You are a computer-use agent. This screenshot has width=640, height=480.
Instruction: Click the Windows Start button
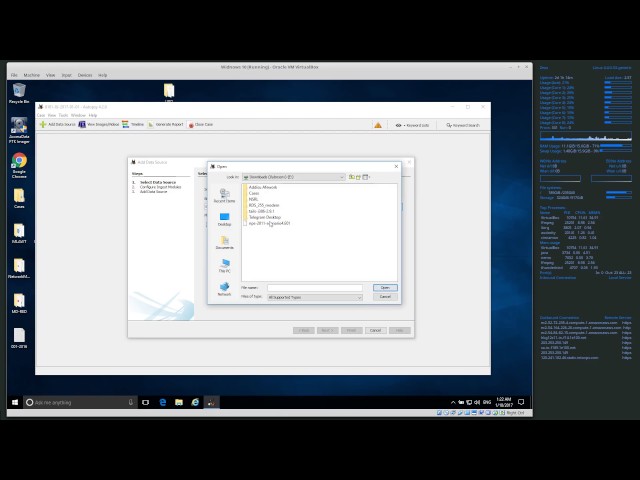(x=15, y=402)
